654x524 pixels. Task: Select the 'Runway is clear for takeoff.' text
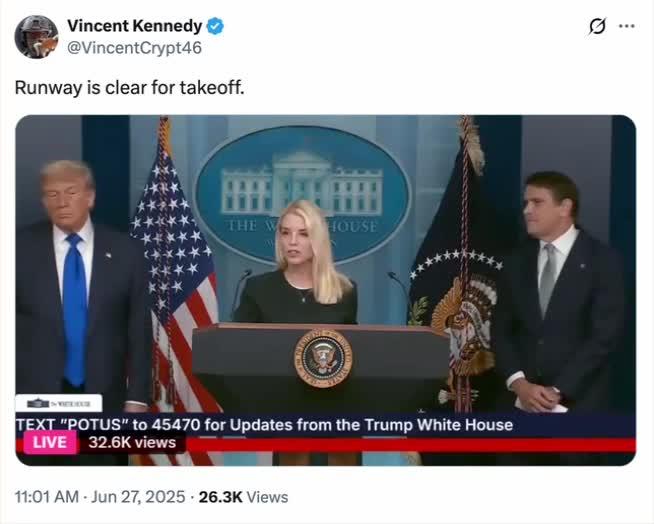129,88
